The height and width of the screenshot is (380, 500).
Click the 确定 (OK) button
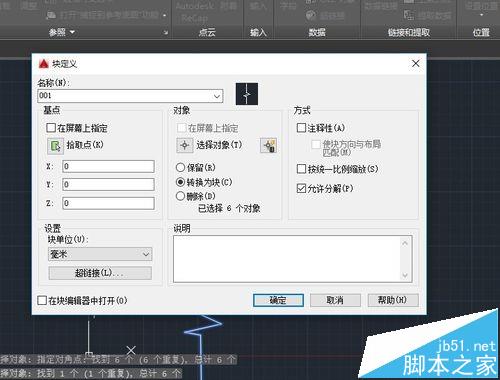click(x=278, y=300)
